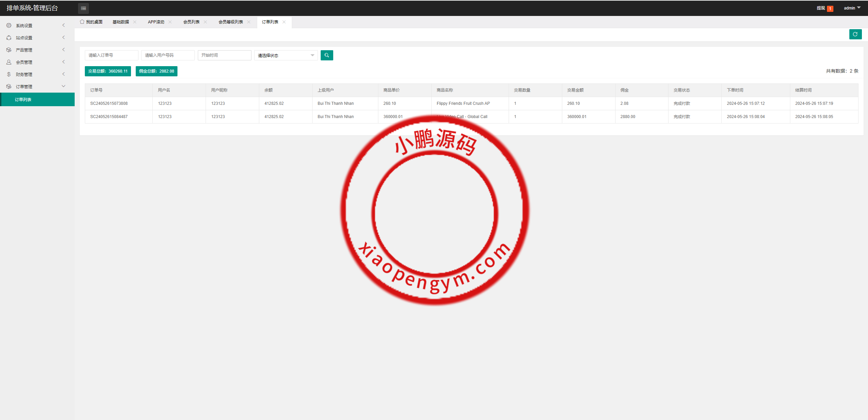868x420 pixels.
Task: Click the hamburger menu icon
Action: pos(83,8)
